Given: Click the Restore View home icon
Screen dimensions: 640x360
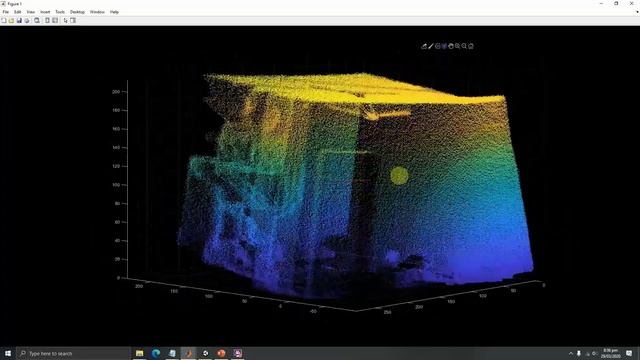Looking at the screenshot, I should click(x=471, y=46).
